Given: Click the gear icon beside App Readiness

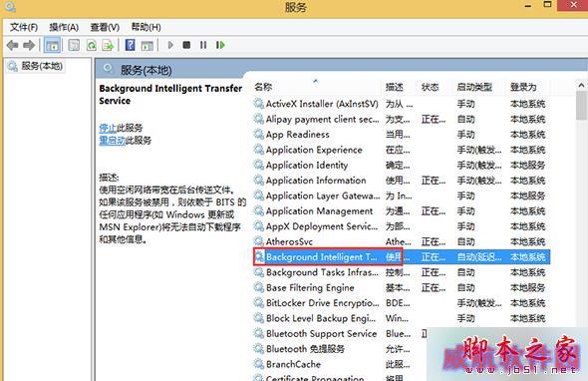Looking at the screenshot, I should point(258,134).
